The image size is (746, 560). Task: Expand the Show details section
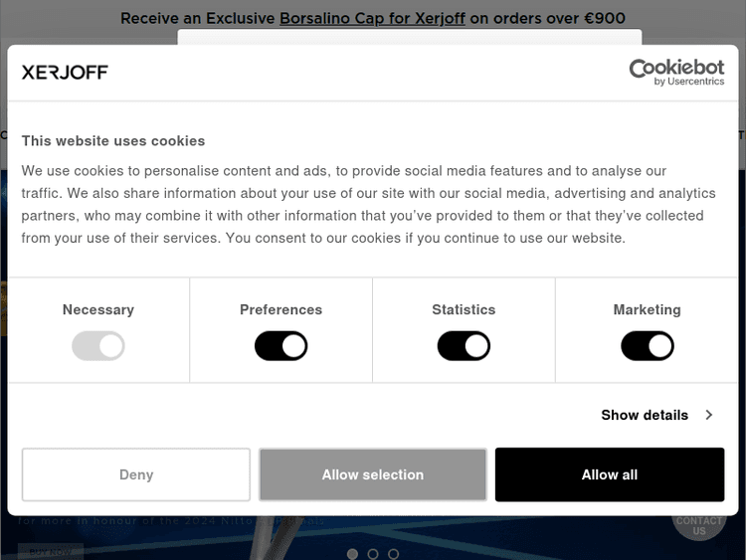point(645,415)
